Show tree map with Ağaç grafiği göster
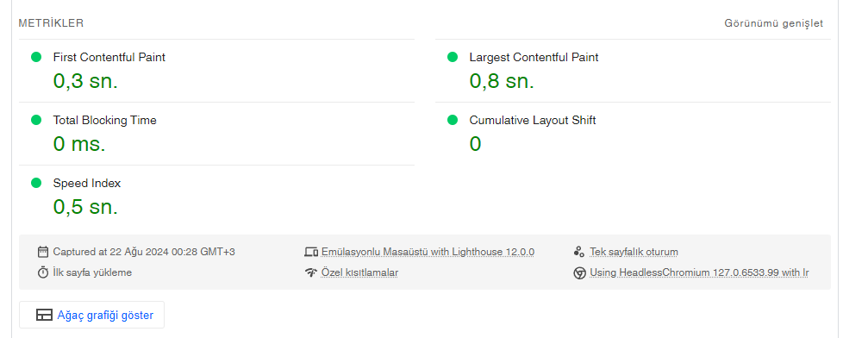The image size is (868, 338). pyautogui.click(x=91, y=316)
